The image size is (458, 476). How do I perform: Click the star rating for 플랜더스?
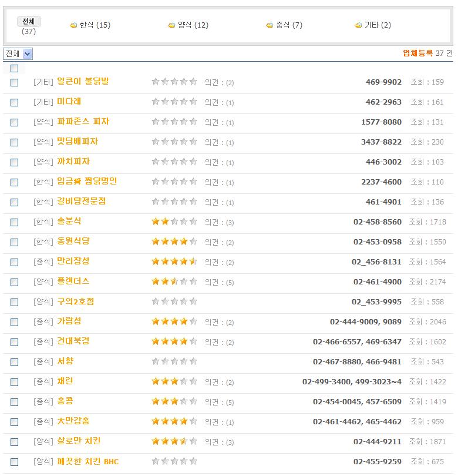pyautogui.click(x=174, y=281)
